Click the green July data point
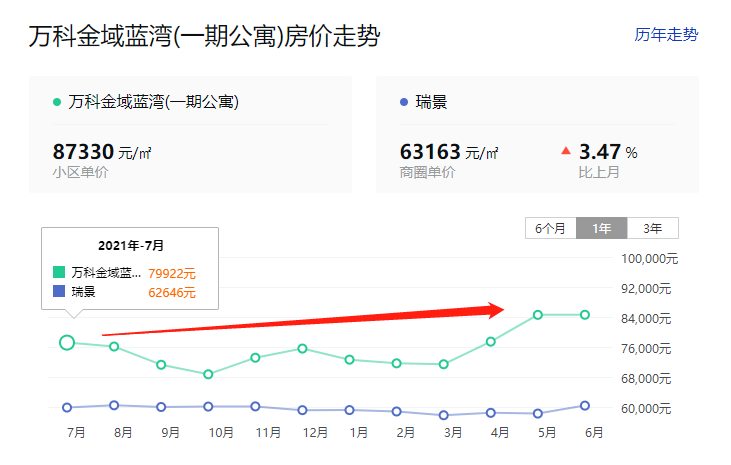 [x=67, y=343]
